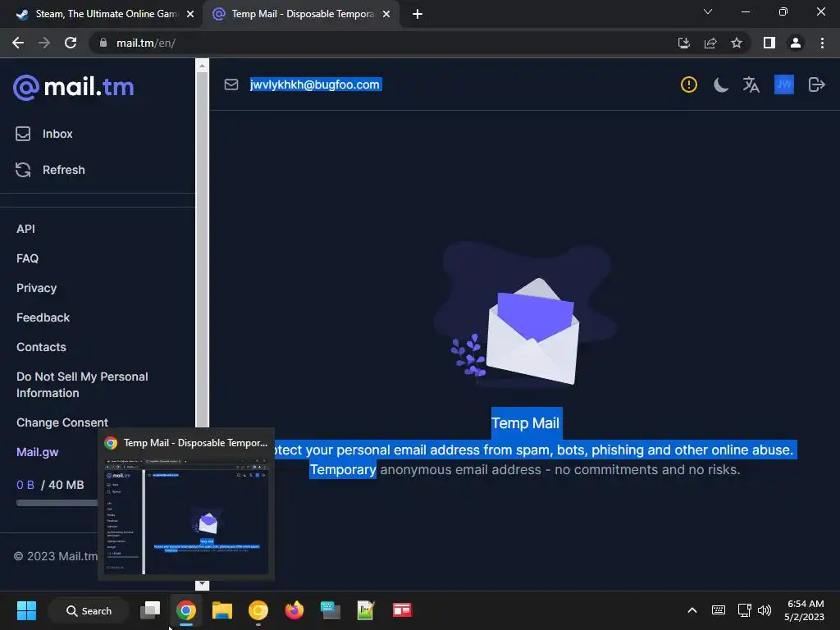Viewport: 840px width, 630px height.
Task: Open the Windows Start menu
Action: pyautogui.click(x=26, y=610)
